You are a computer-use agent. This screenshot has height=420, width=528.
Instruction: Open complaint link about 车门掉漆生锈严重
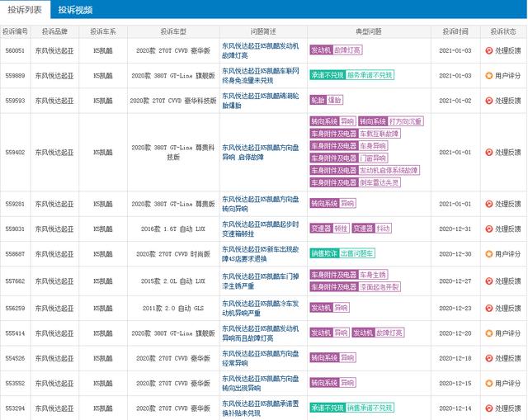tap(261, 281)
